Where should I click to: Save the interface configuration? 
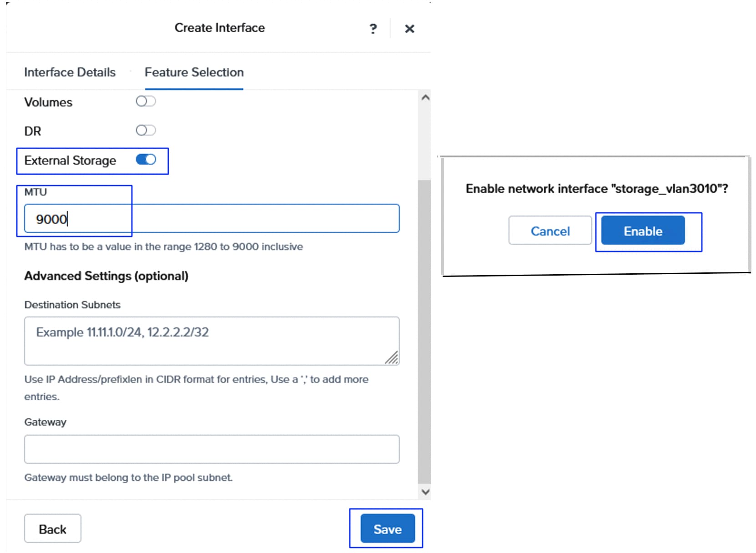388,529
